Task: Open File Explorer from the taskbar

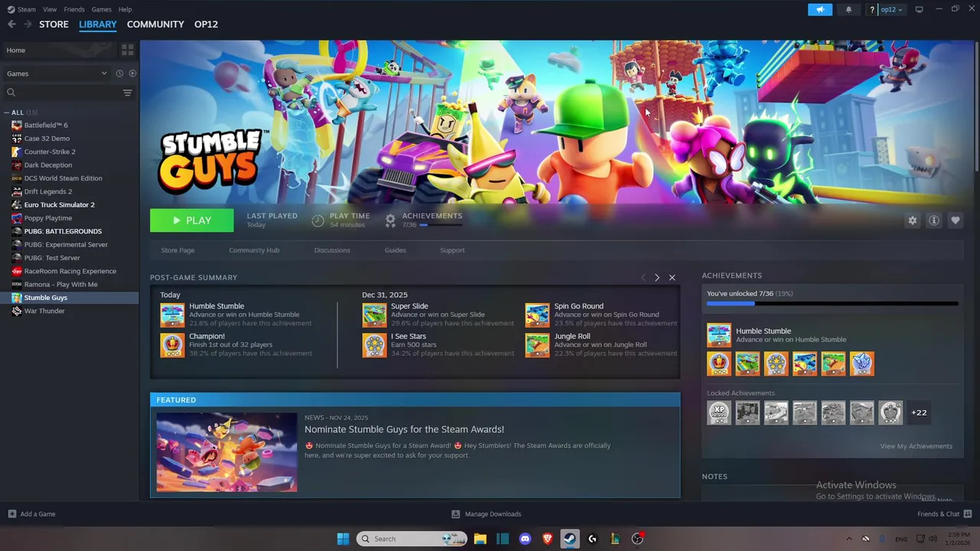Action: tap(480, 539)
